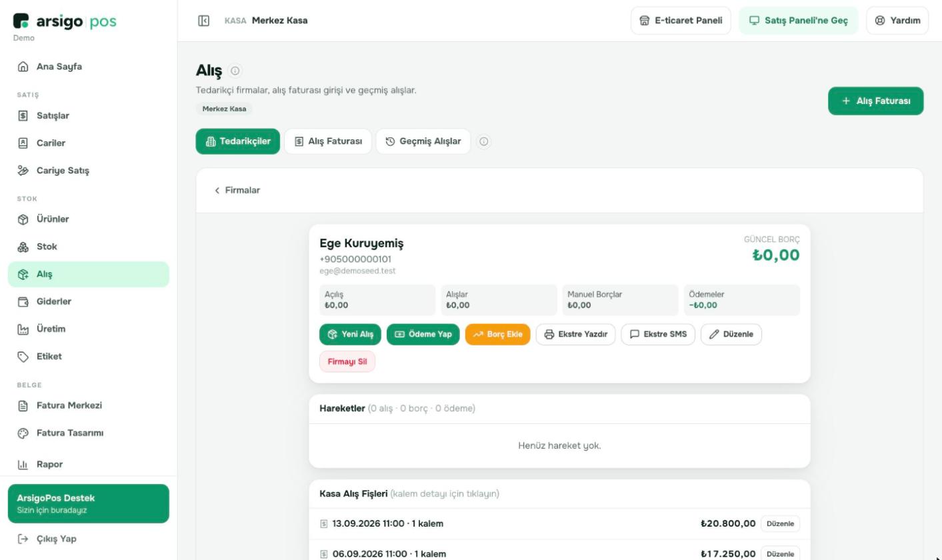Click the Rapor chart icon
This screenshot has width=942, height=560.
coord(23,465)
